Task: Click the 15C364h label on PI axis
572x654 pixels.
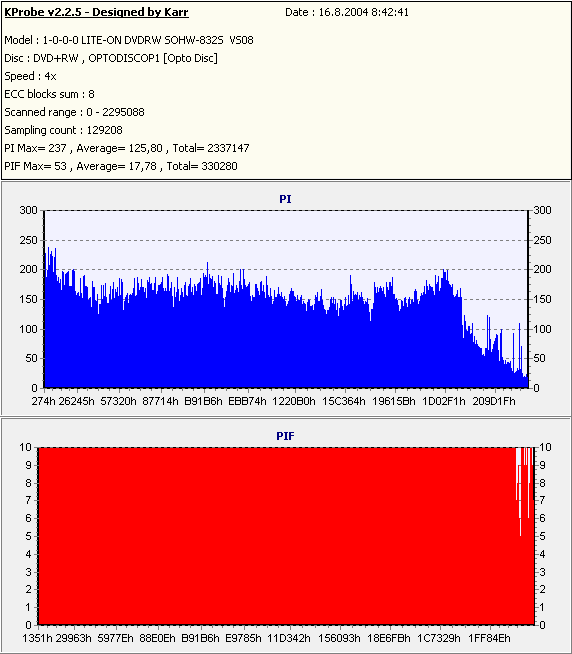Action: pos(344,401)
